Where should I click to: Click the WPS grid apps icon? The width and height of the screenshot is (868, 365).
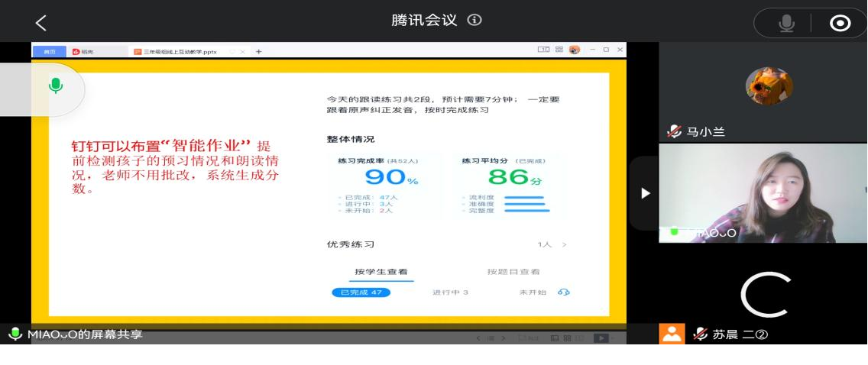[559, 50]
